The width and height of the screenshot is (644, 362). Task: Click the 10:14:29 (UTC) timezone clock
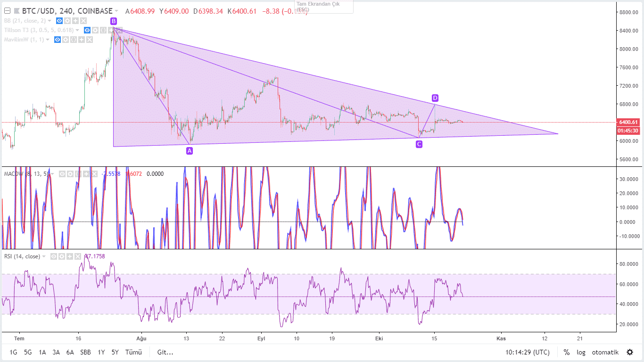click(528, 352)
